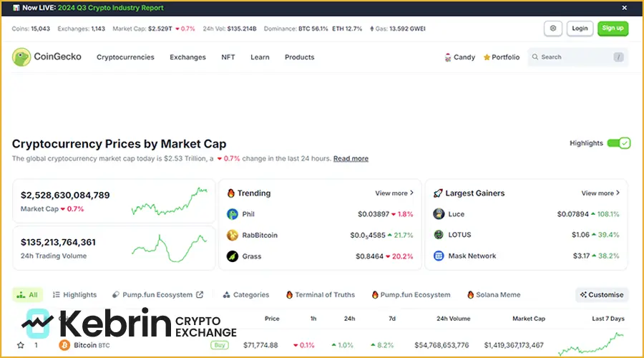Screen dimensions: 644x358
Task: Open the Read more link
Action: pos(351,159)
